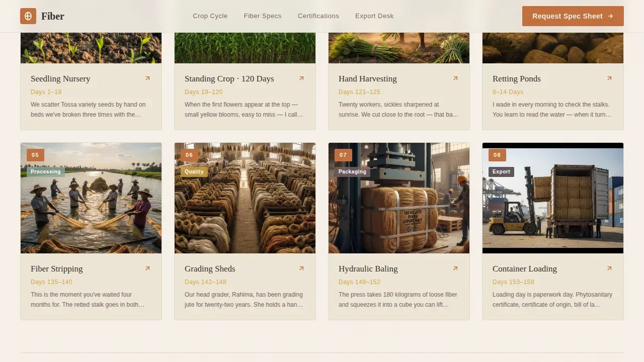
Task: Open Certifications in the navigation
Action: tap(318, 16)
